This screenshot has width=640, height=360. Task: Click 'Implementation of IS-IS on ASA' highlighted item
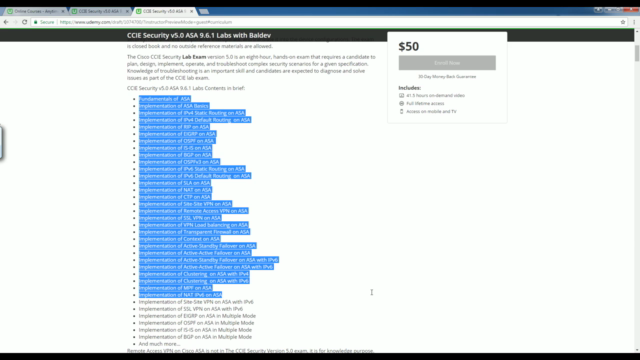click(x=176, y=148)
